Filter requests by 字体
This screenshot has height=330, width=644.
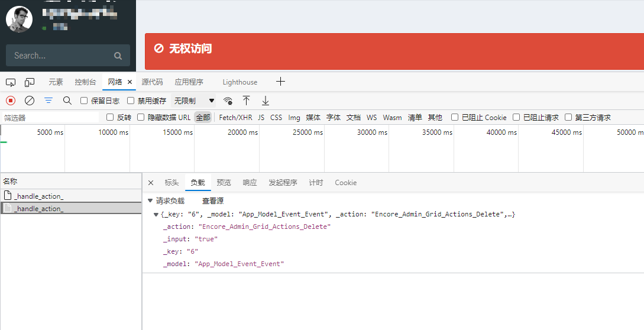coord(334,118)
